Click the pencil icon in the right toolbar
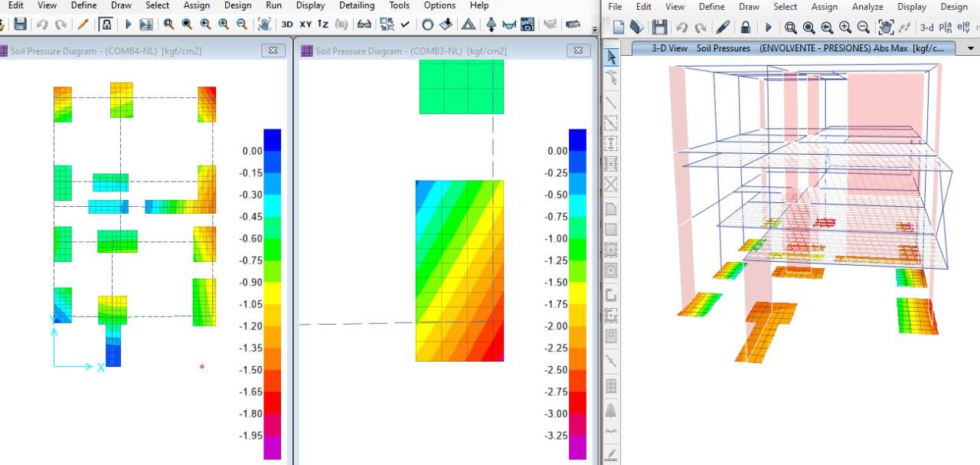Image resolution: width=980 pixels, height=465 pixels. pos(722,28)
